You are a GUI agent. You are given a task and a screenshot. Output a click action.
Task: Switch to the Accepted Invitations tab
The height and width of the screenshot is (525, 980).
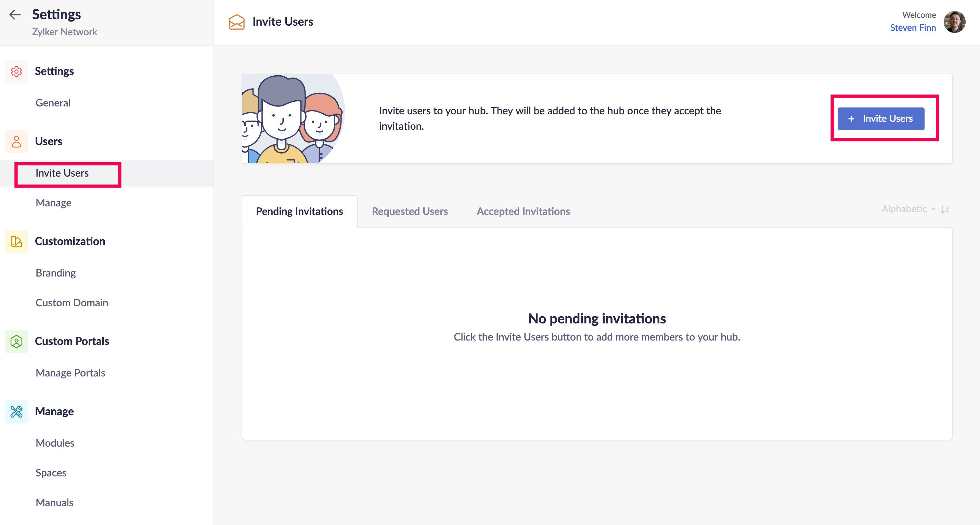click(523, 211)
